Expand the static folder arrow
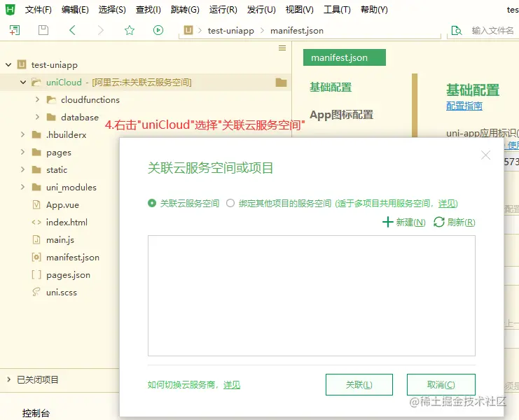 23,169
